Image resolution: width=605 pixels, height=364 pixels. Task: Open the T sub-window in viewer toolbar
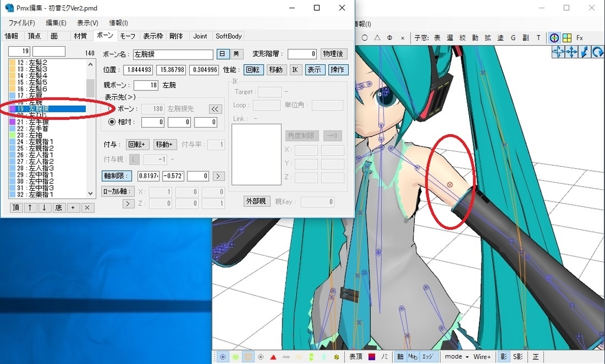pos(538,38)
